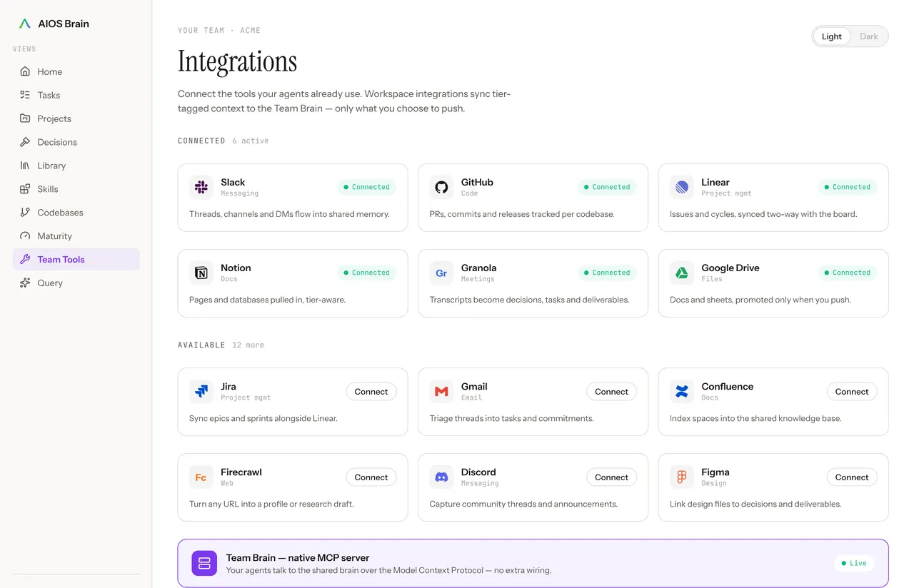Click the Figma logo icon

(682, 477)
